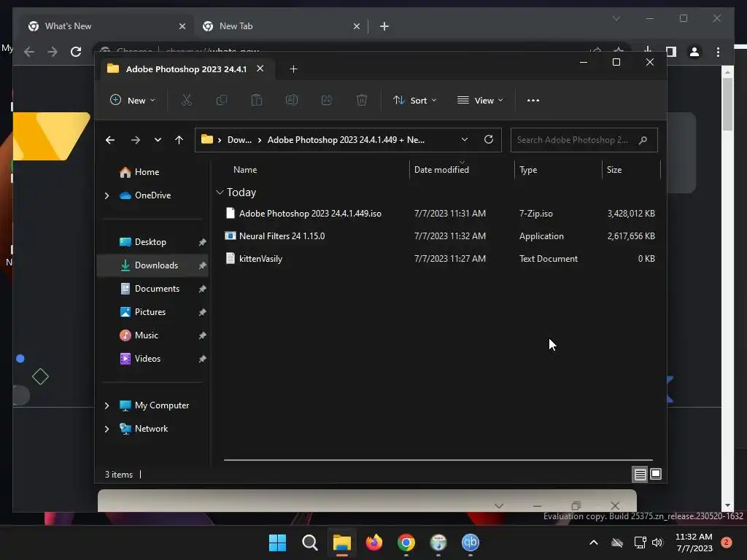Open taskbar Search
This screenshot has height=560, width=747.
[309, 542]
